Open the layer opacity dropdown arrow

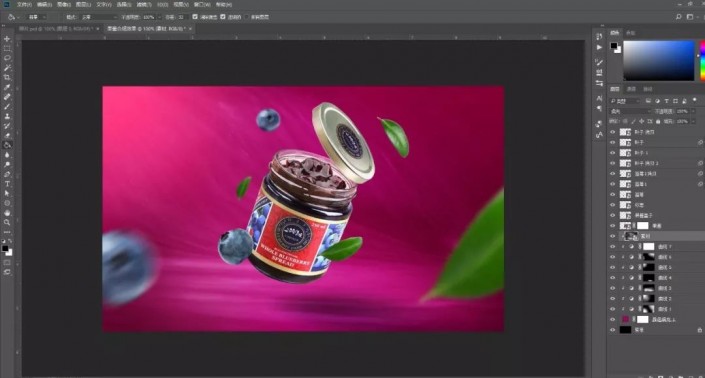click(693, 111)
